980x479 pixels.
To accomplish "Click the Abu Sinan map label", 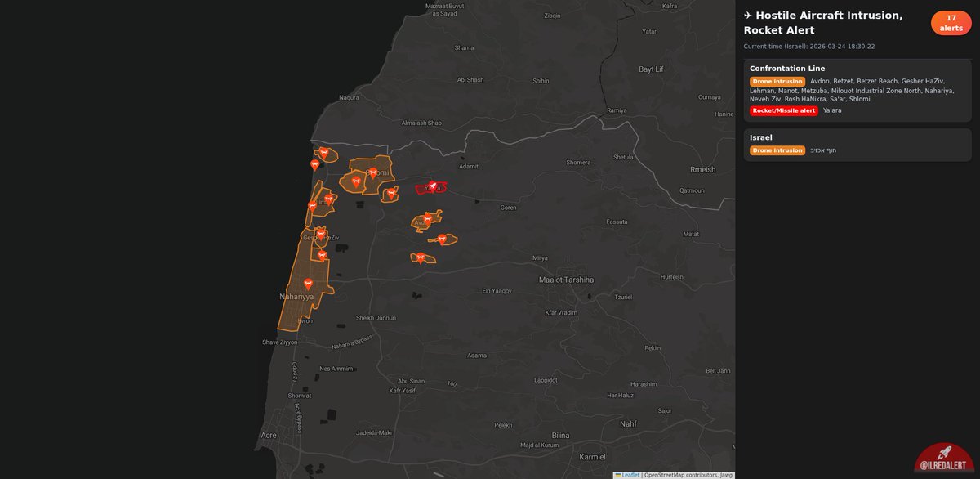I will tap(412, 381).
